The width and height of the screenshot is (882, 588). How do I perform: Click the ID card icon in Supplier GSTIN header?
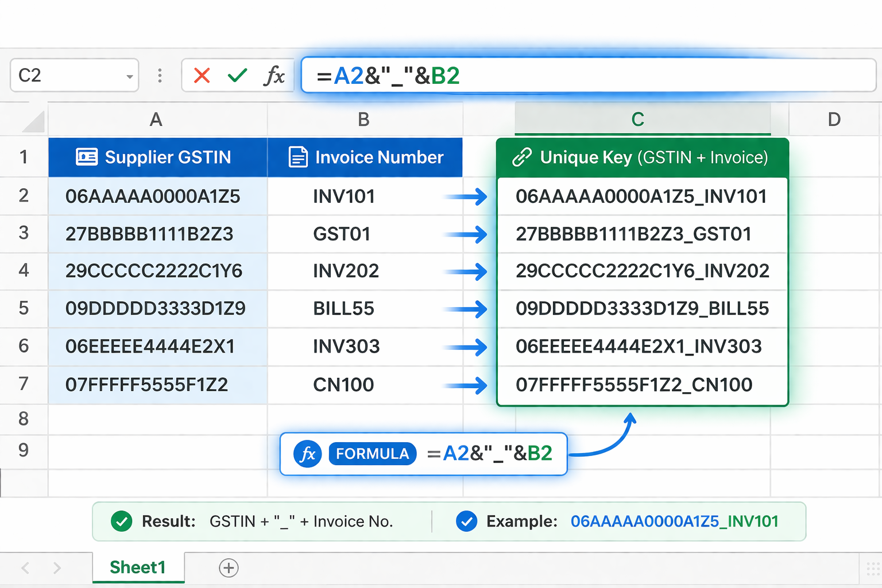pyautogui.click(x=87, y=157)
